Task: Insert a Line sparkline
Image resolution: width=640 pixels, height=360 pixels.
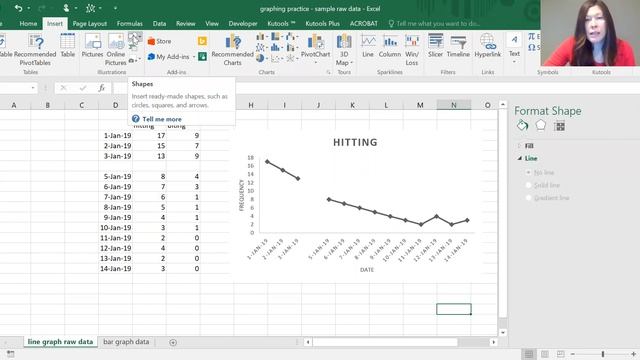Action: click(x=368, y=46)
